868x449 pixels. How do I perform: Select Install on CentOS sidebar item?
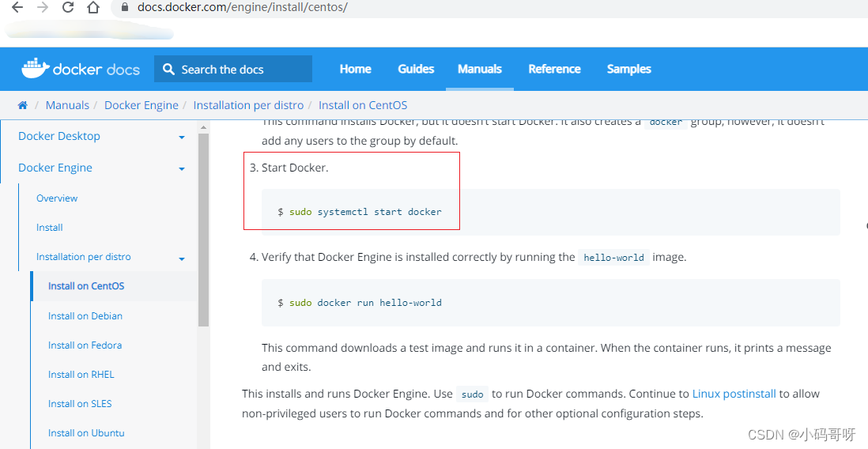pos(86,286)
